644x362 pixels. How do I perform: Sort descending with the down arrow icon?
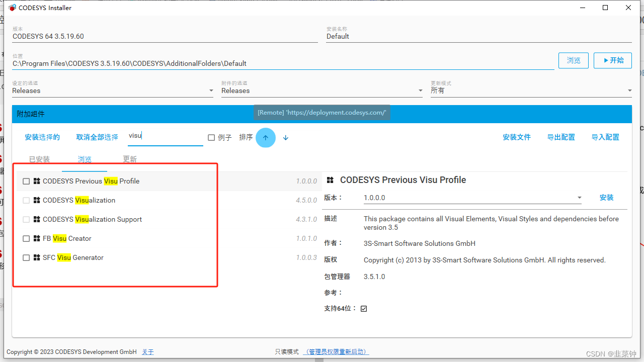tap(286, 137)
